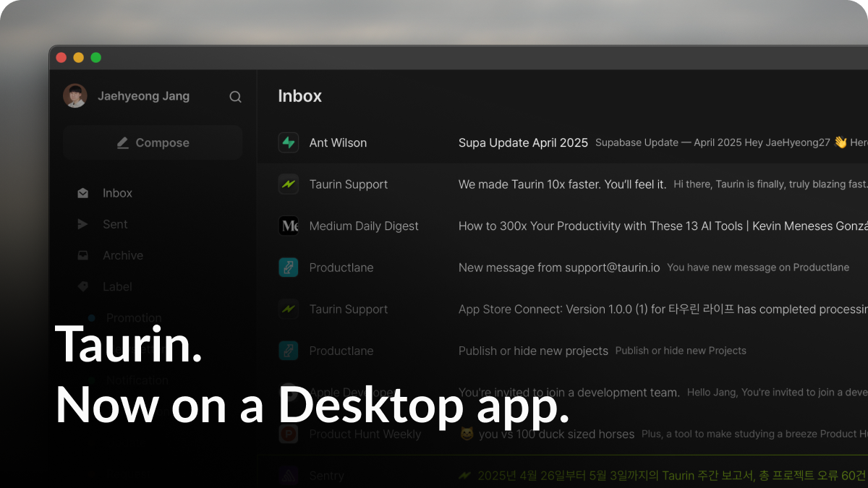Click the Sentry sender icon
The image size is (868, 488).
tap(289, 475)
